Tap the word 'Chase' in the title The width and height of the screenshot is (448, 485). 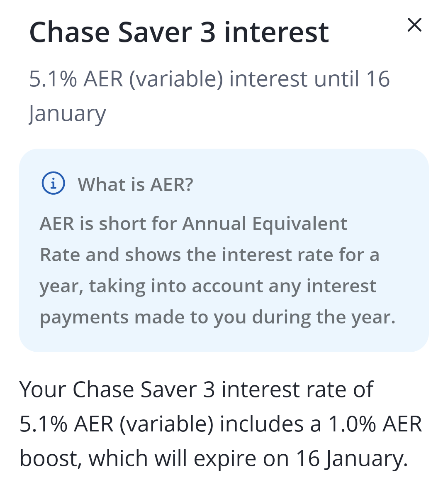point(70,32)
